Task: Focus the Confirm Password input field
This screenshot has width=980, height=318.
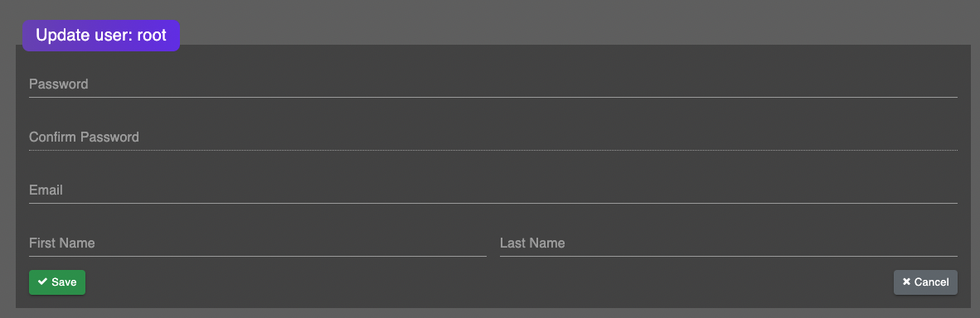Action: coord(493,137)
